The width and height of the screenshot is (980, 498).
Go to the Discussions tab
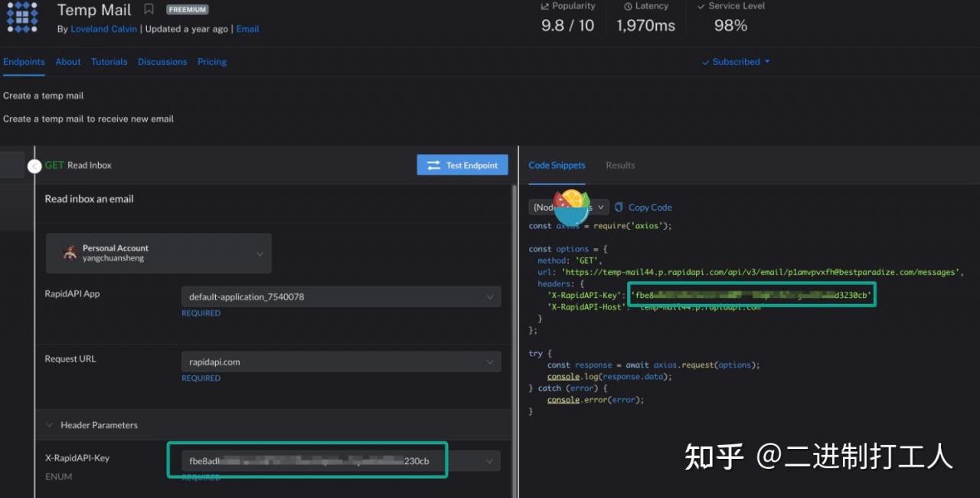point(162,62)
